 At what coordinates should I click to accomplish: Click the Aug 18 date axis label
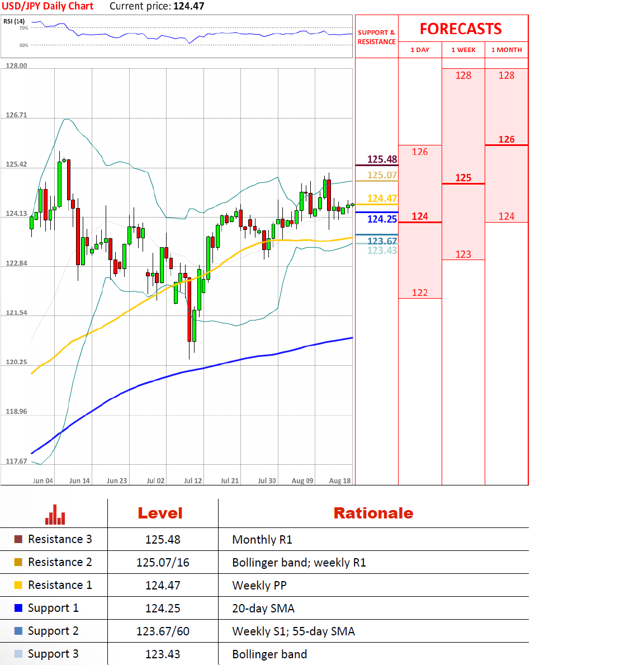point(340,480)
